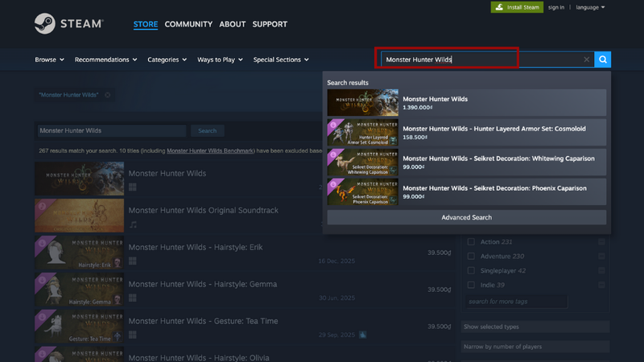Image resolution: width=644 pixels, height=362 pixels.
Task: Check the Indie tag checkbox
Action: pos(471,285)
